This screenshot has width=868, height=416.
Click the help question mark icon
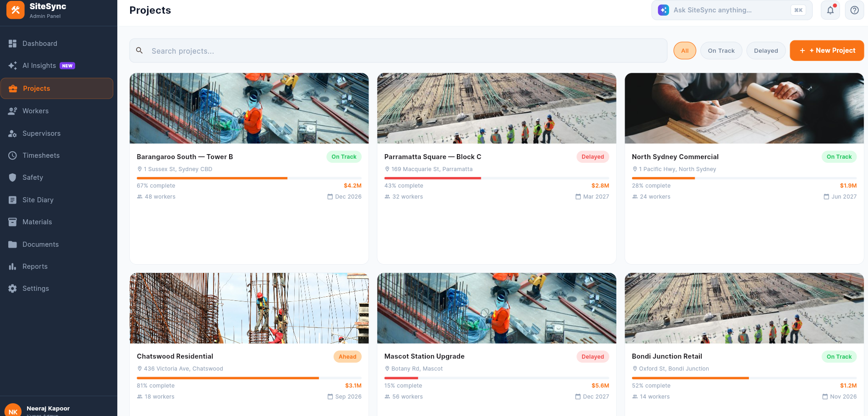tap(855, 10)
